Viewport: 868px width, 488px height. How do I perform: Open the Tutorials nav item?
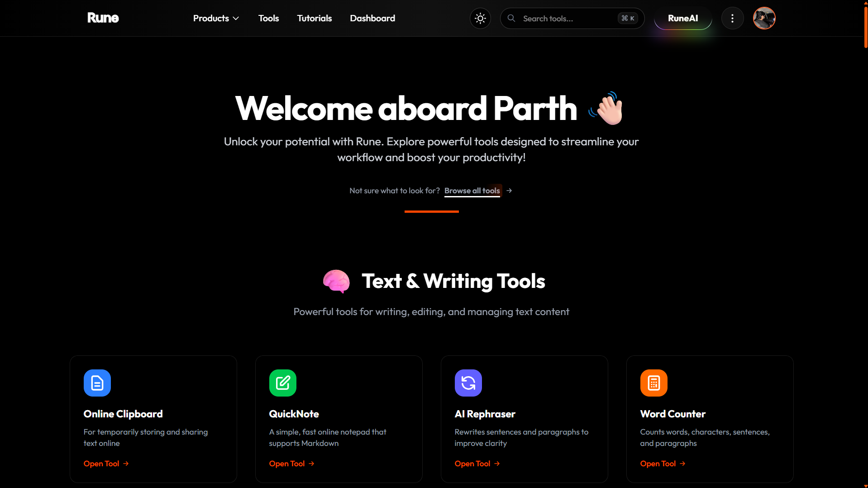pyautogui.click(x=314, y=19)
